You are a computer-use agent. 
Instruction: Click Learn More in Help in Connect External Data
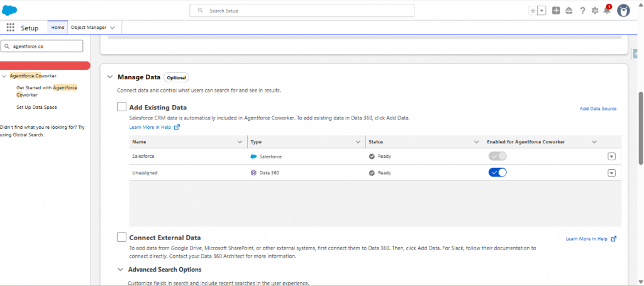(x=587, y=238)
